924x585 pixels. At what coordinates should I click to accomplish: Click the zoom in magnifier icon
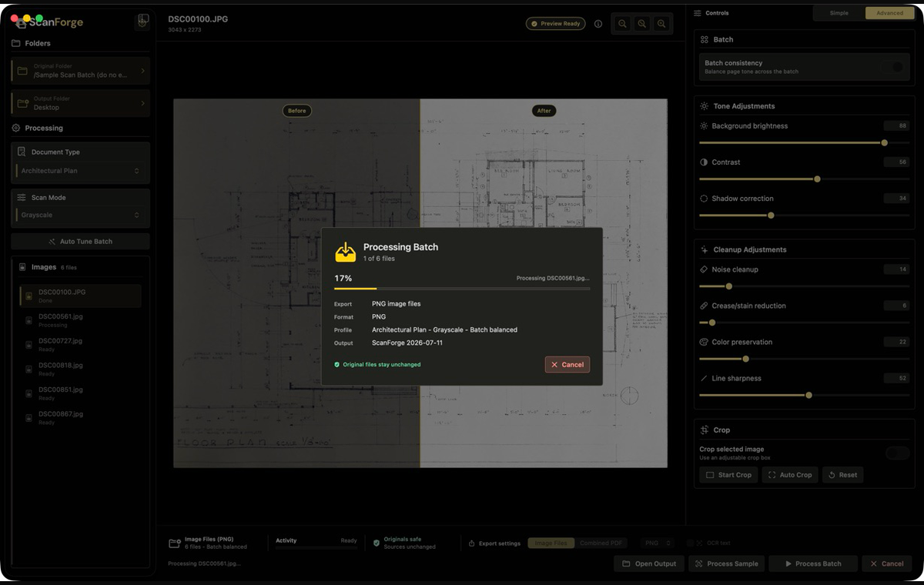click(x=661, y=24)
